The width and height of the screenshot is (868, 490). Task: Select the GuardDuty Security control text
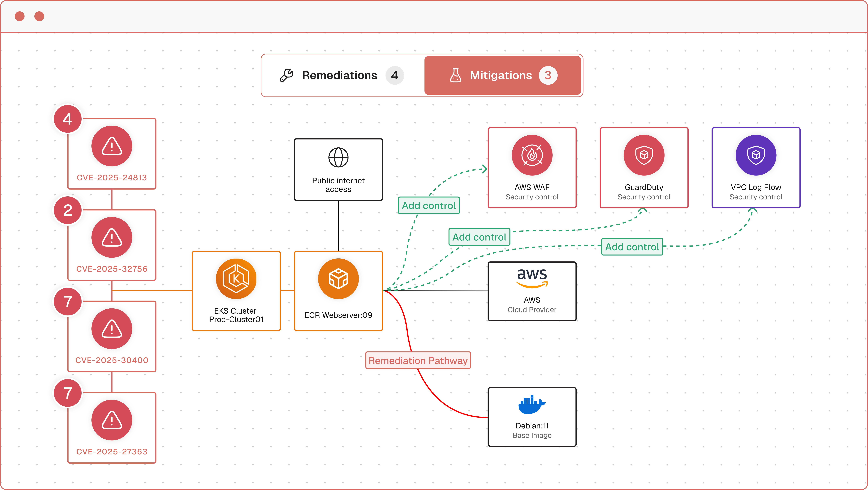pos(644,192)
